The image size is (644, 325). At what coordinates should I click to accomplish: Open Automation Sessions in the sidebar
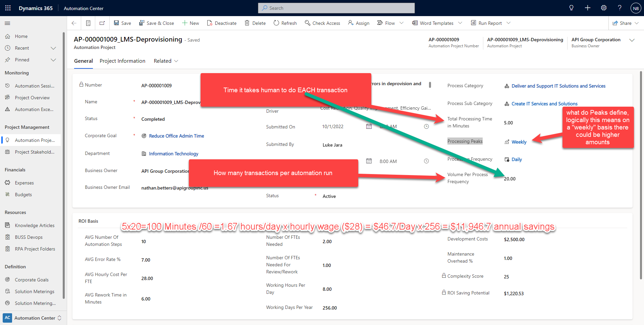[35, 86]
